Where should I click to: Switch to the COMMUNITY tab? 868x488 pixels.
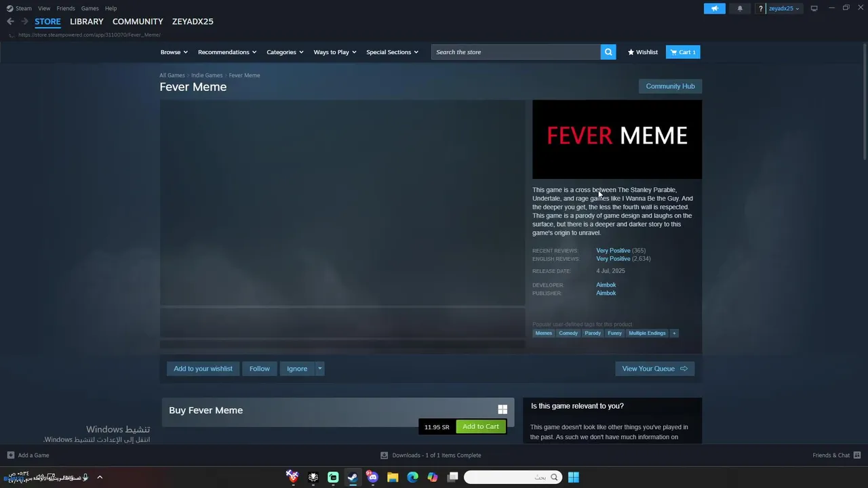coord(138,22)
